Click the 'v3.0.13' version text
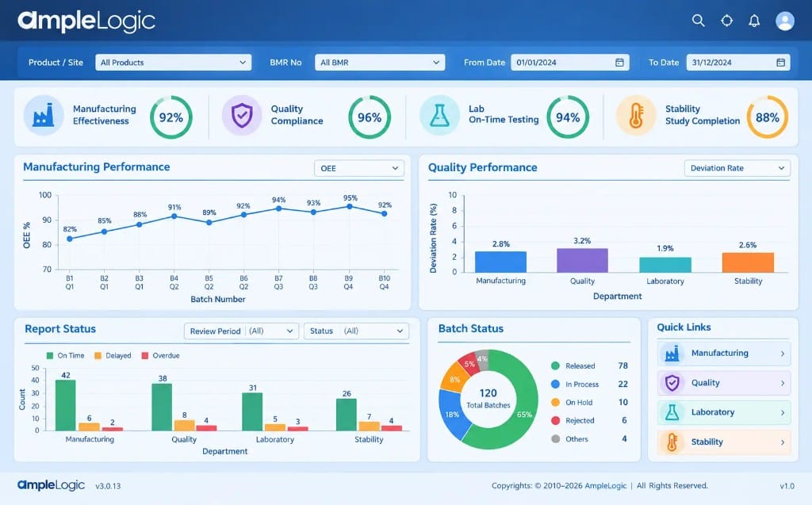The height and width of the screenshot is (505, 812). (108, 486)
